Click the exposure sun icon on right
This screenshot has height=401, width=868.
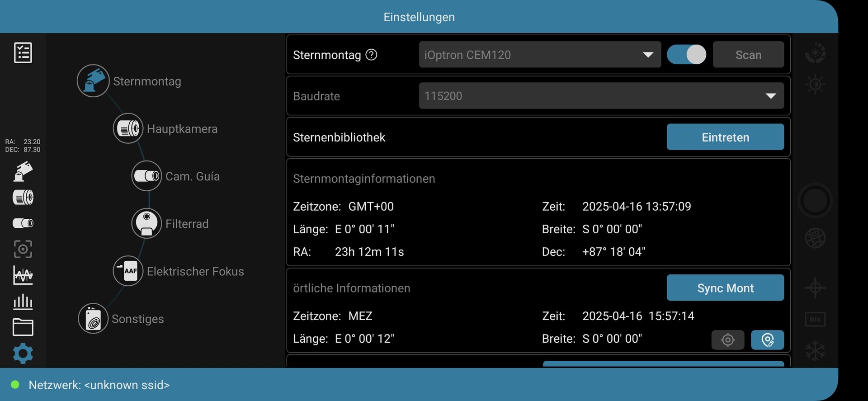tap(815, 85)
